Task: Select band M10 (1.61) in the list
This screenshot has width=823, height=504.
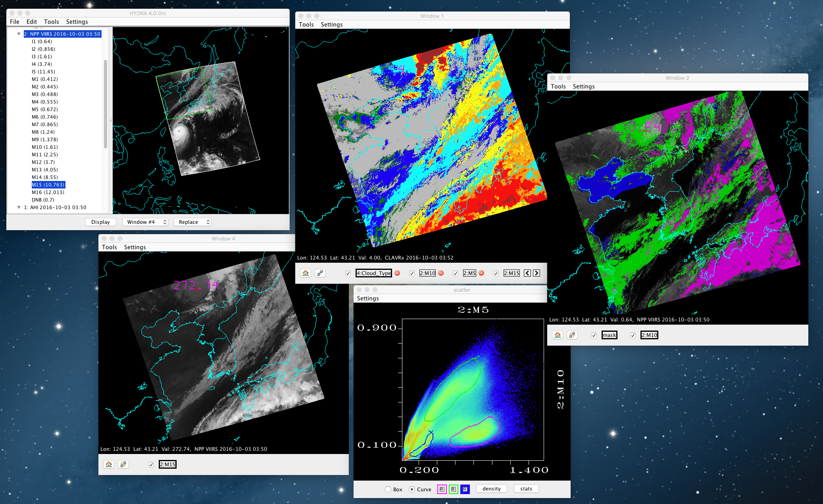Action: (45, 147)
